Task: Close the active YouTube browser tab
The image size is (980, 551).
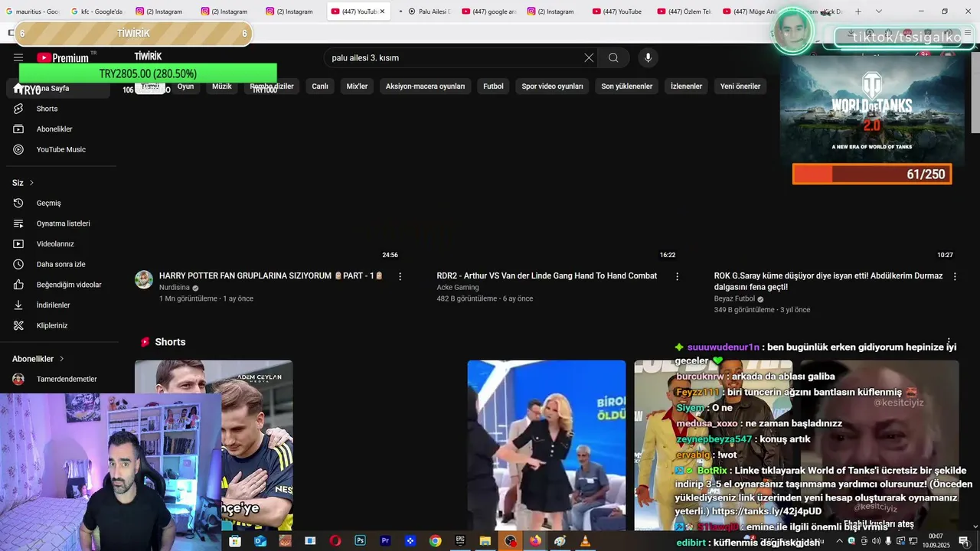Action: (x=382, y=11)
